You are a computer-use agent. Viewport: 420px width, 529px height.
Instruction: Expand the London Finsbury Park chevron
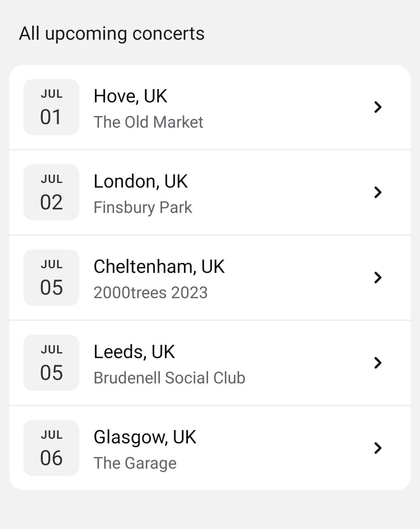[378, 192]
